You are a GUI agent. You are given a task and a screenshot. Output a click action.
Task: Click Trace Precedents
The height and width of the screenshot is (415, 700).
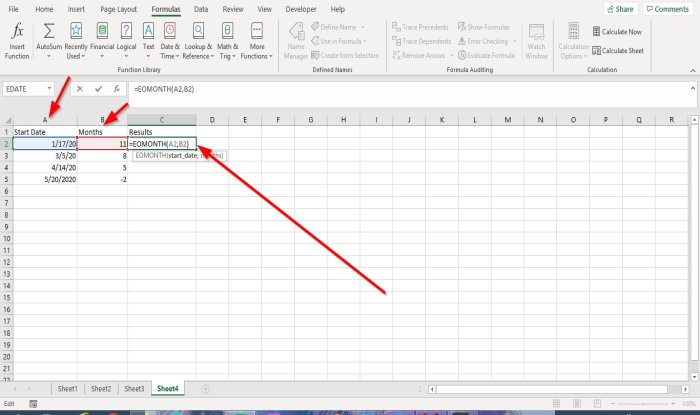pos(420,27)
